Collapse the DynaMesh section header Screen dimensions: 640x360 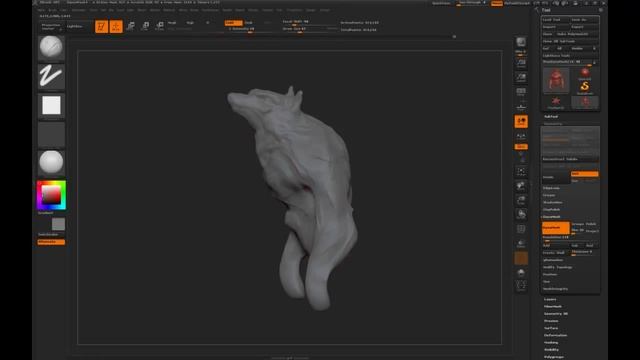[x=551, y=217]
